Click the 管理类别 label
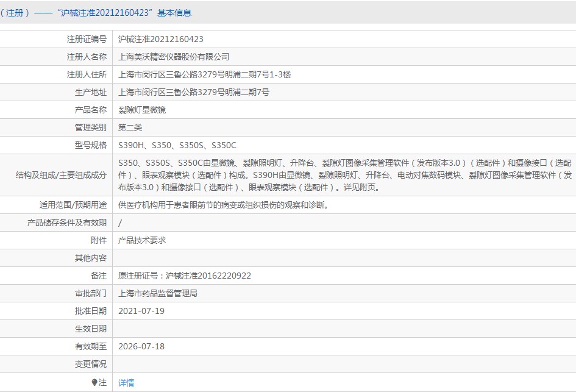The width and height of the screenshot is (576, 392). pyautogui.click(x=91, y=127)
